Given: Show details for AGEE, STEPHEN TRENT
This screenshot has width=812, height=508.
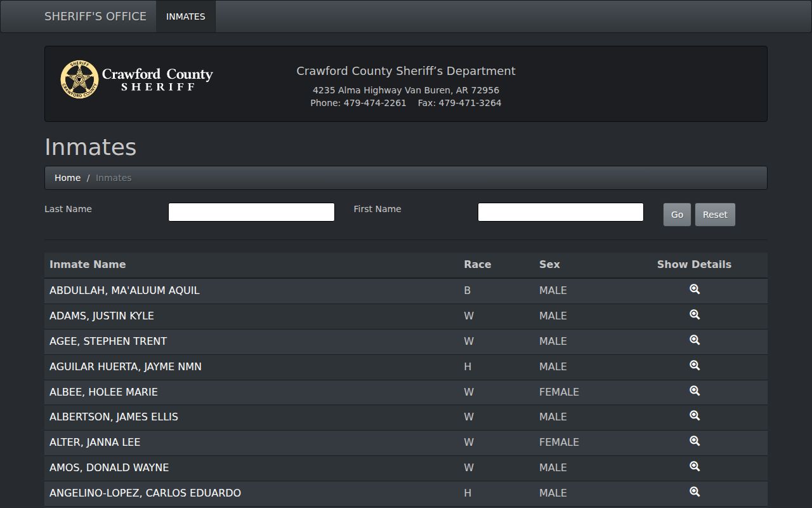Looking at the screenshot, I should coord(695,340).
